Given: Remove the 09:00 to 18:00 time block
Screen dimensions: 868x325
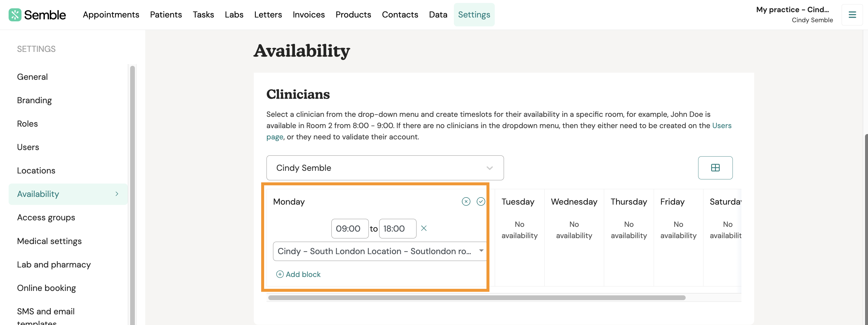Looking at the screenshot, I should click(x=424, y=228).
